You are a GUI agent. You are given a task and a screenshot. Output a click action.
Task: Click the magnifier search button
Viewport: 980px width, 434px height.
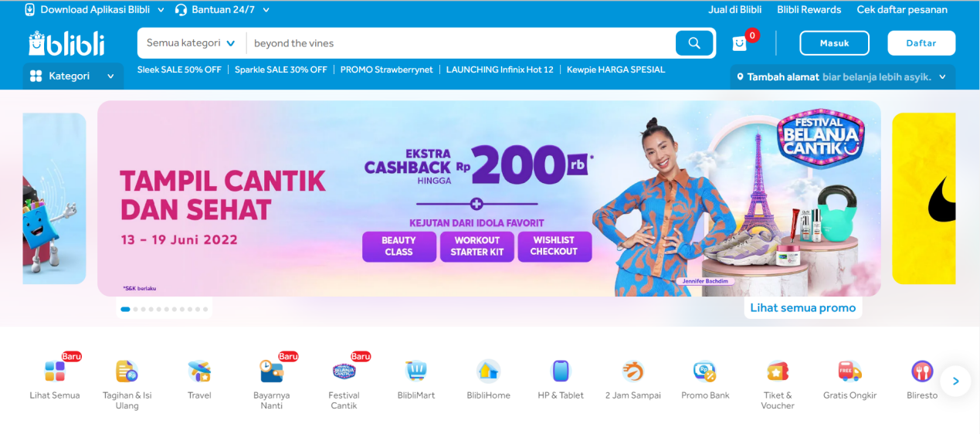click(694, 43)
